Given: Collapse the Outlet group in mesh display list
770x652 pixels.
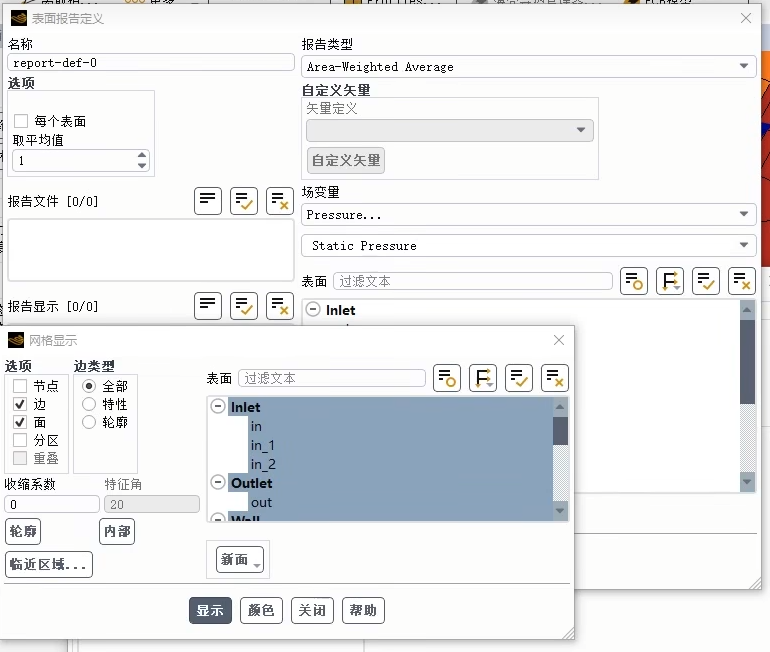Looking at the screenshot, I should coord(218,482).
